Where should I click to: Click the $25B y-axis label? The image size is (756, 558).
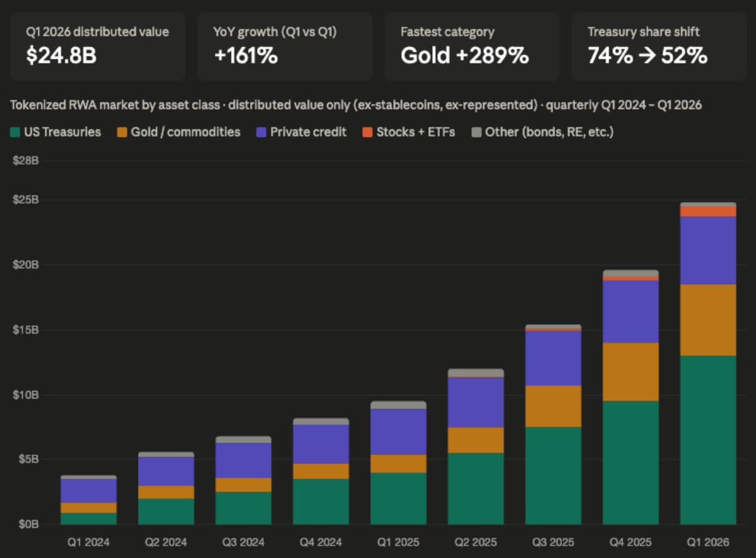(26, 200)
